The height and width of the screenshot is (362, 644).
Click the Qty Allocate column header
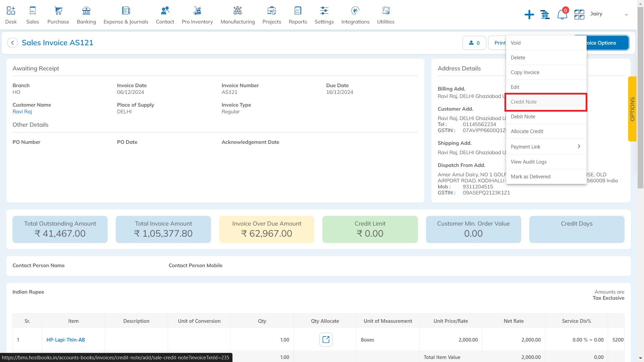[x=325, y=321]
